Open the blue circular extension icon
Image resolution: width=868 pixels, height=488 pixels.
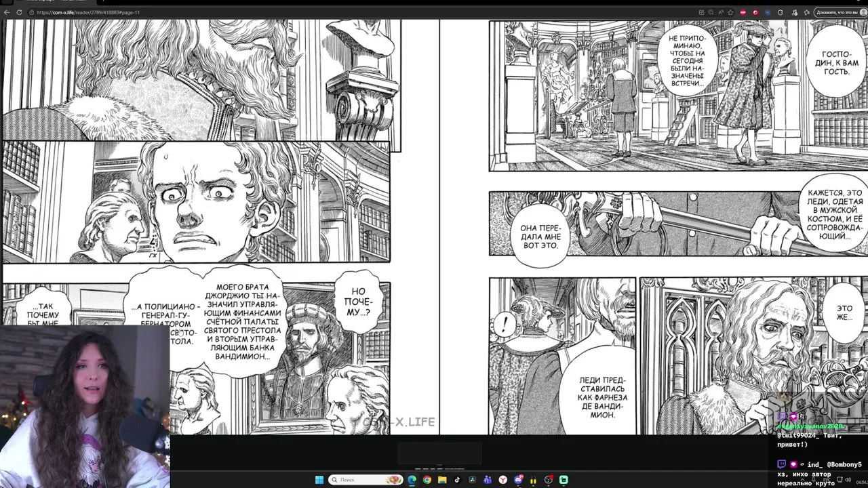point(768,12)
